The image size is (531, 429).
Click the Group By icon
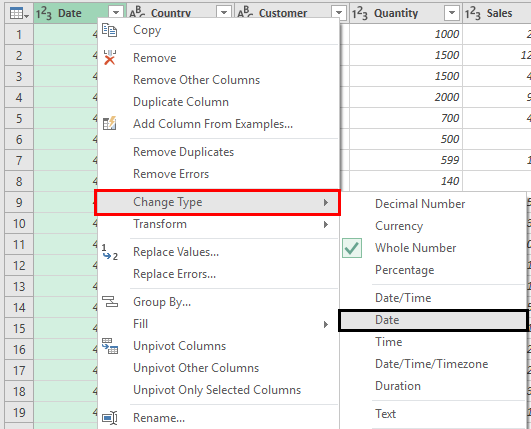[110, 301]
